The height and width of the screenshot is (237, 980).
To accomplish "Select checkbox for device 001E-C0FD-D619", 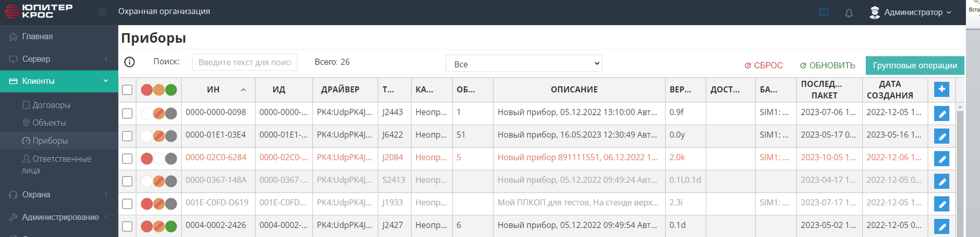I will (127, 204).
